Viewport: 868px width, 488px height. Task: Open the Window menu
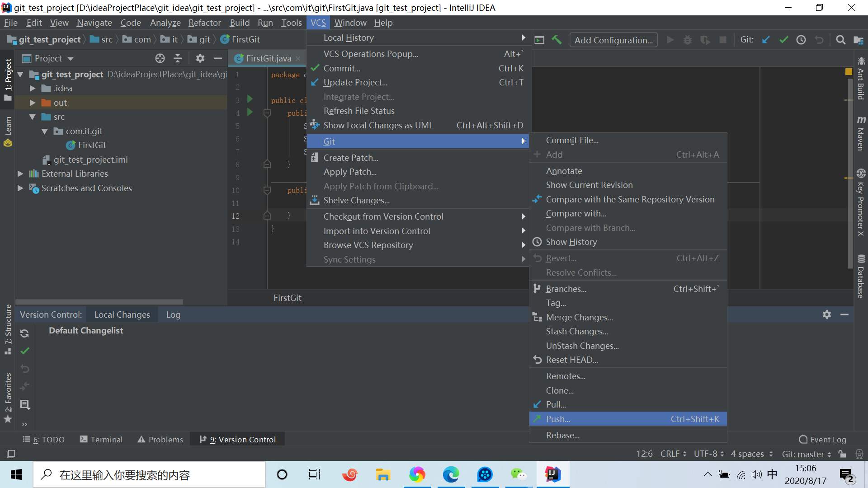[350, 23]
